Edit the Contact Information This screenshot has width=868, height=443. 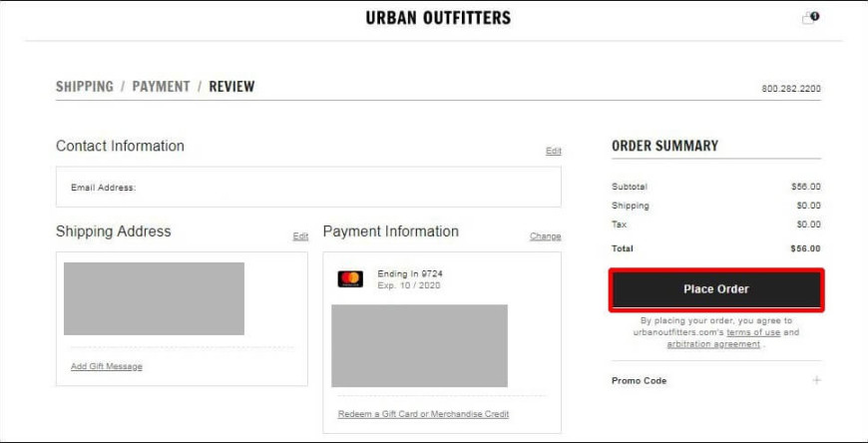click(x=554, y=151)
